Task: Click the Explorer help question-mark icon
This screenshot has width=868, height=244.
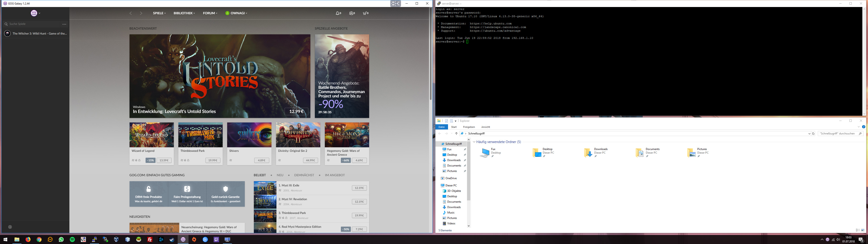Action: [863, 127]
